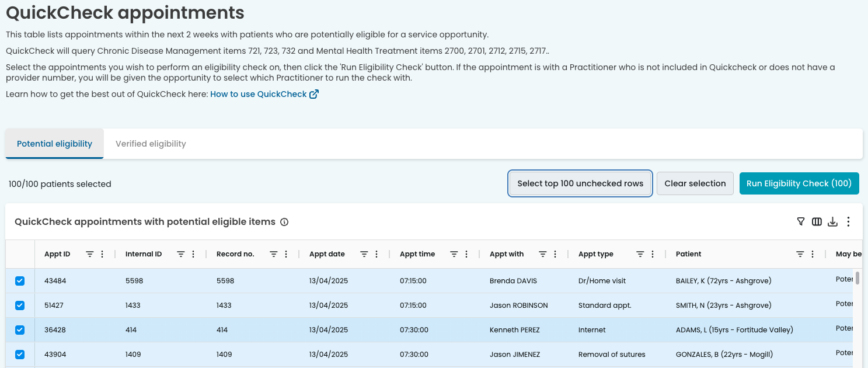Open the column chooser icon
Viewport: 868px width, 368px height.
coord(817,222)
